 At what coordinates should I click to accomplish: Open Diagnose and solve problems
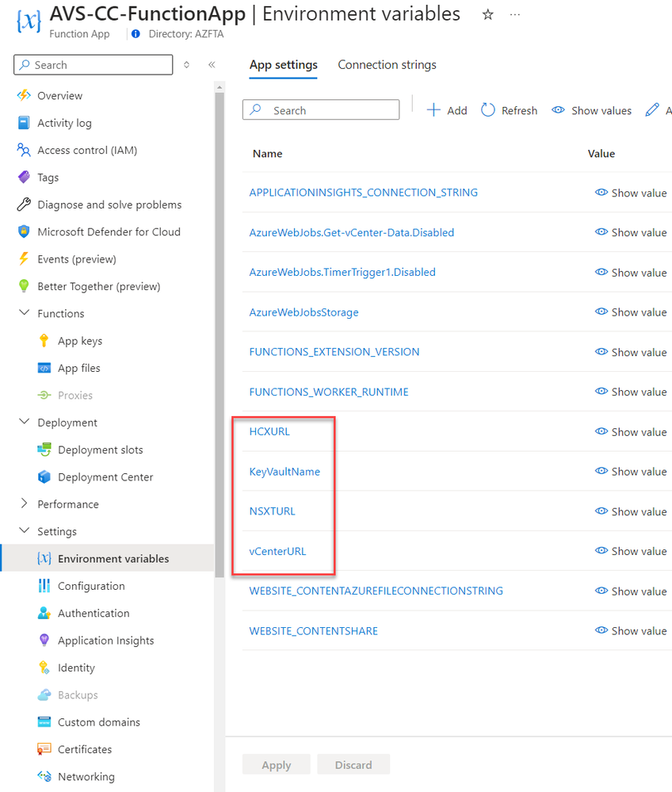coord(109,205)
